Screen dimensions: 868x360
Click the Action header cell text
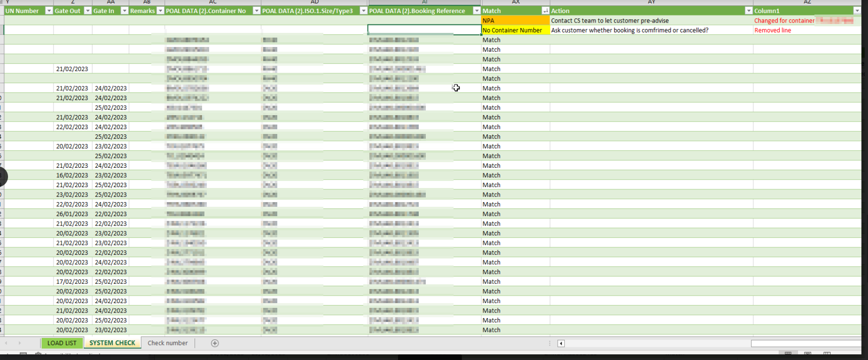(x=560, y=11)
